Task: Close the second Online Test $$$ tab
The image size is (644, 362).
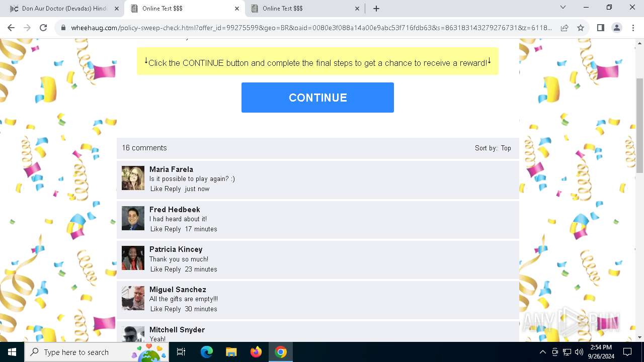Action: click(357, 9)
